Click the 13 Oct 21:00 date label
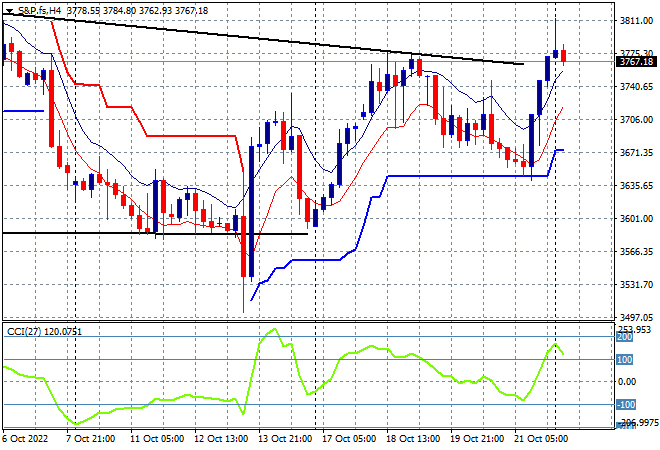Image resolution: width=660 pixels, height=450 pixels. (286, 439)
